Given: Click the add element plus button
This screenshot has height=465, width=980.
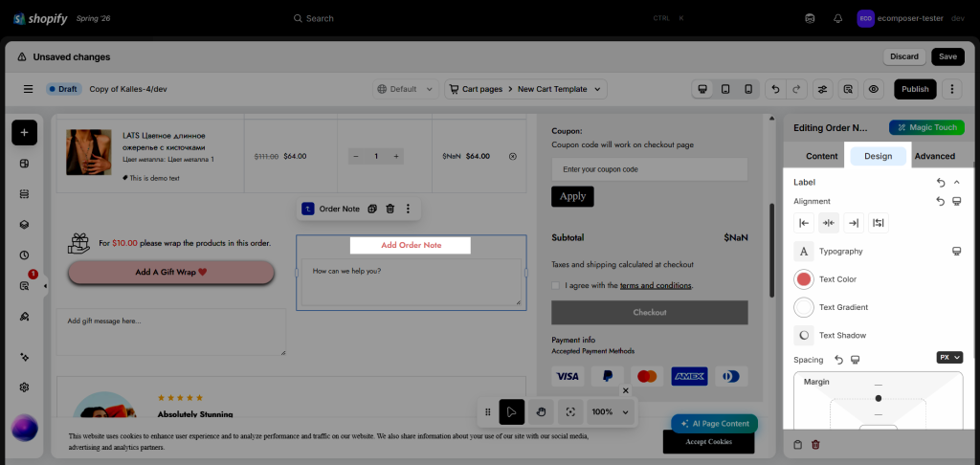Looking at the screenshot, I should click(x=24, y=132).
